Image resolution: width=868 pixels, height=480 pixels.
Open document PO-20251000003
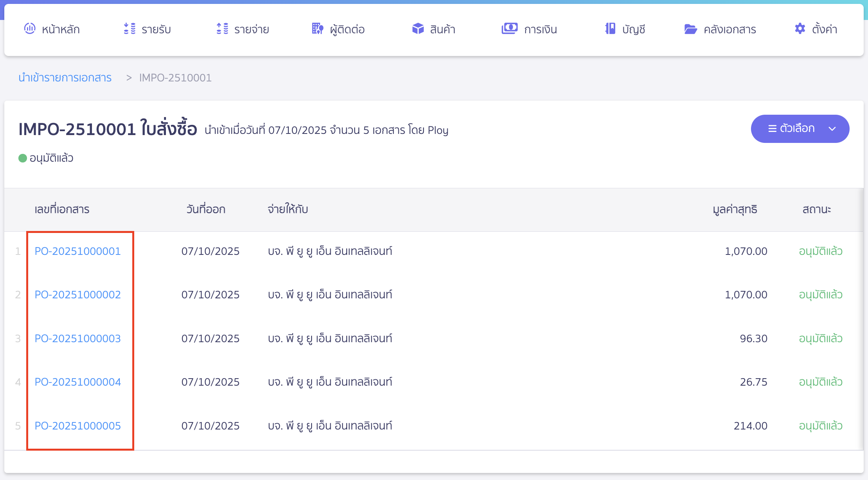pyautogui.click(x=77, y=338)
